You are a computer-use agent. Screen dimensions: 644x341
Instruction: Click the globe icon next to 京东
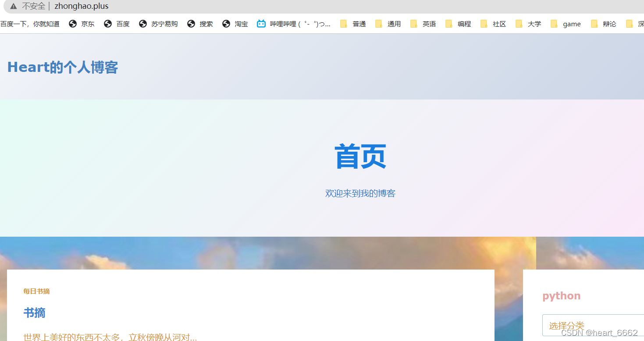[x=73, y=24]
